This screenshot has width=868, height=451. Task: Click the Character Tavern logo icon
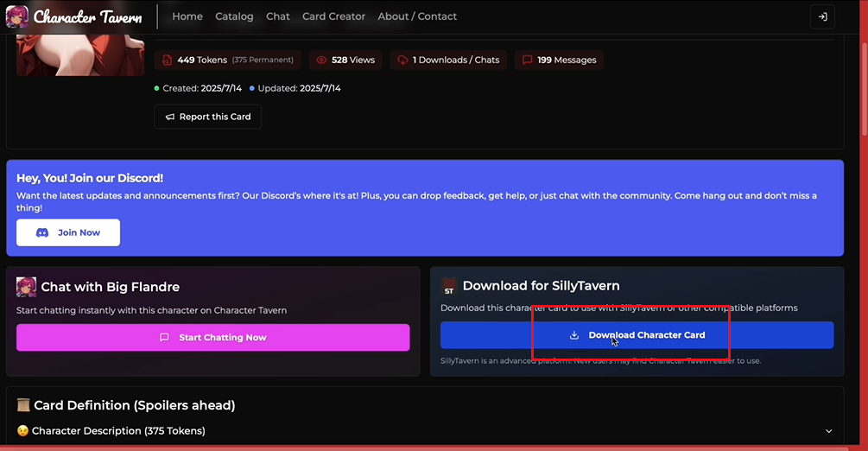pos(18,16)
